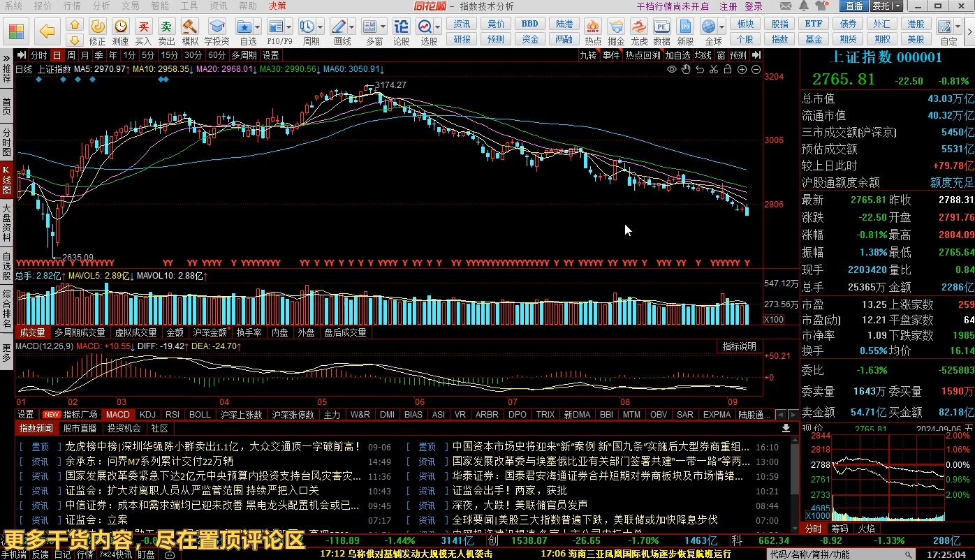Click the colorful four-square home icon
This screenshot has height=560, width=975.
coord(16,31)
